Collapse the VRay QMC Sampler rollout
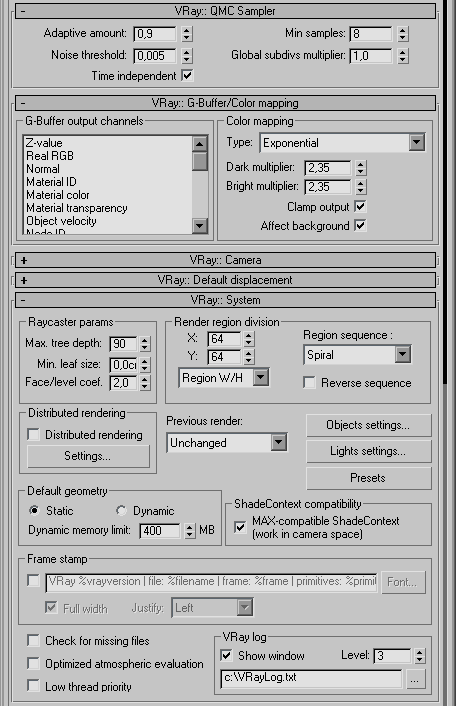 click(225, 11)
